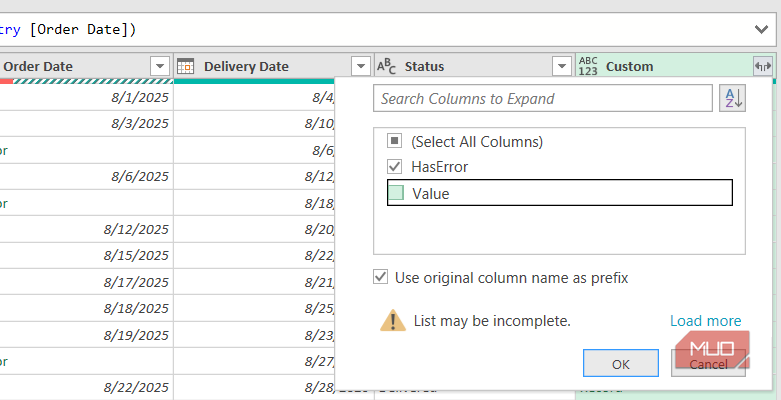Click the ABC text type icon of Status column

click(x=387, y=66)
